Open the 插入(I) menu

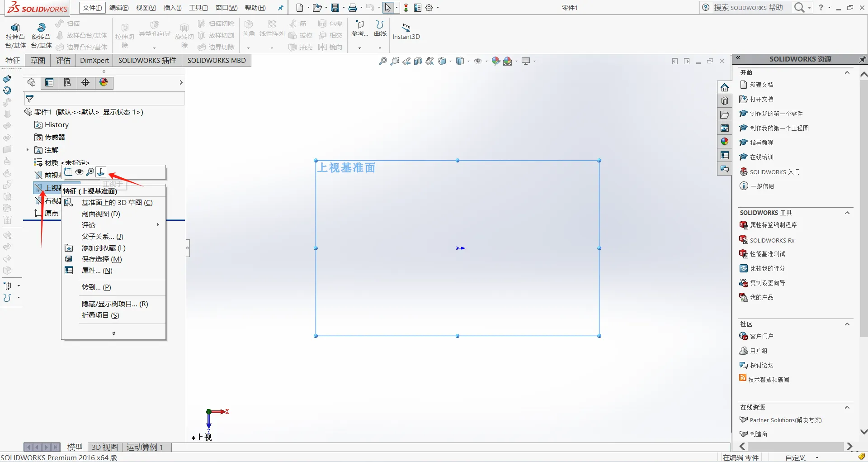(x=172, y=8)
